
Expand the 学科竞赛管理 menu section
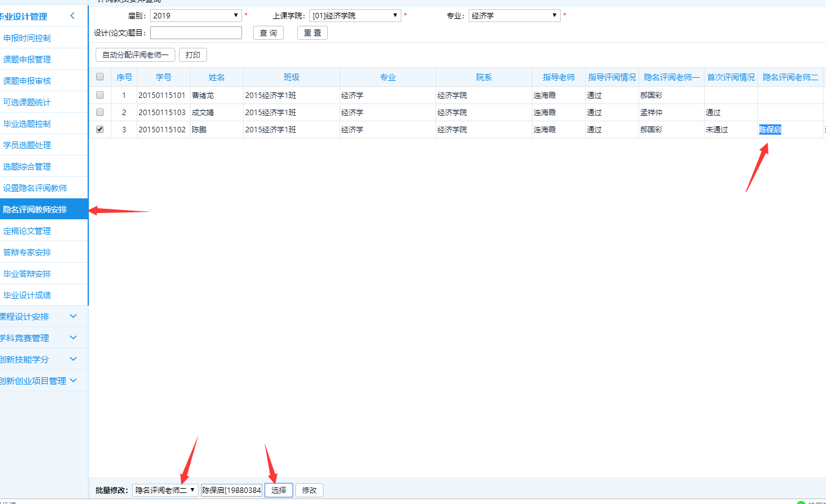(74, 338)
